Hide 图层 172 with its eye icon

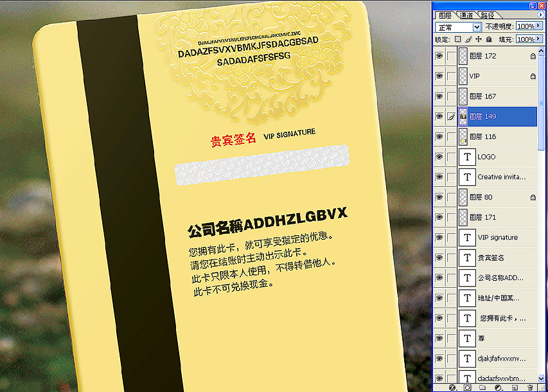pos(439,56)
